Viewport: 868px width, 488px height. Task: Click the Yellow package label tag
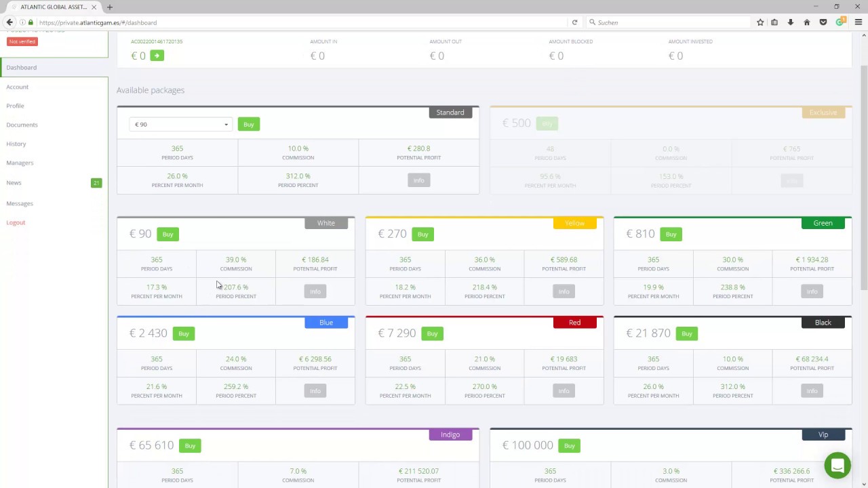tap(574, 223)
